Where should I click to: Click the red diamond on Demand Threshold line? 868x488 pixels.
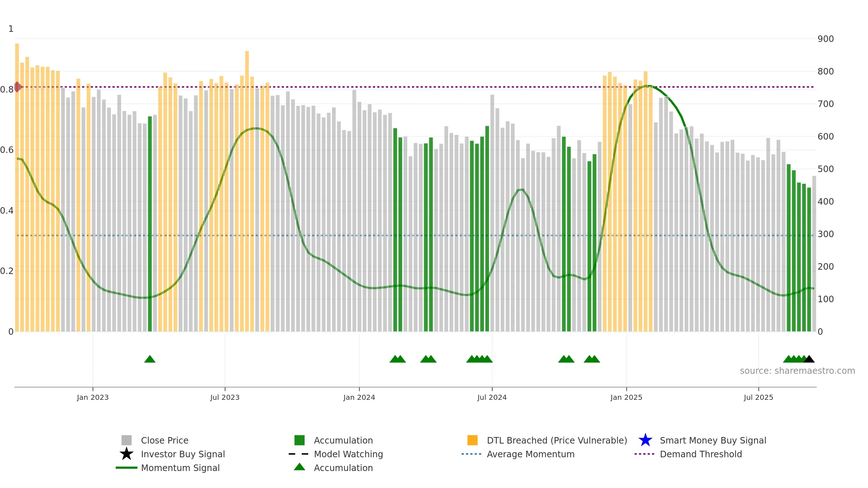[x=17, y=87]
